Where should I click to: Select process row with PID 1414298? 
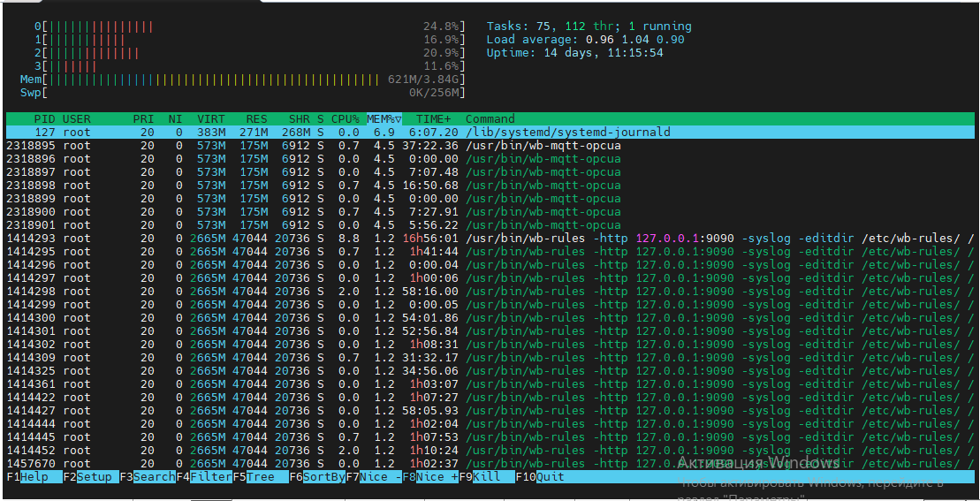[x=490, y=291]
